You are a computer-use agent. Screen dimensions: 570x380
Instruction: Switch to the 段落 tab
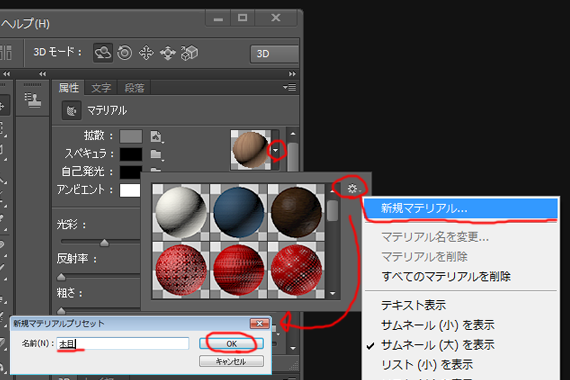(x=134, y=88)
